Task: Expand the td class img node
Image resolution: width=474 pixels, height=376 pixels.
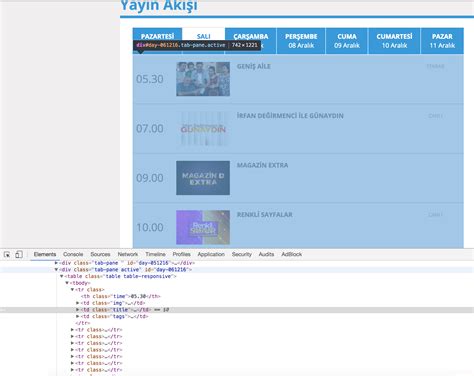Action: (77, 303)
